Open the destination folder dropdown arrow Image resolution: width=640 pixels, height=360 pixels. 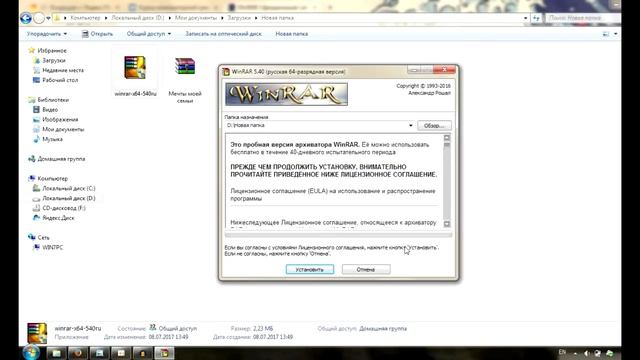(410, 126)
